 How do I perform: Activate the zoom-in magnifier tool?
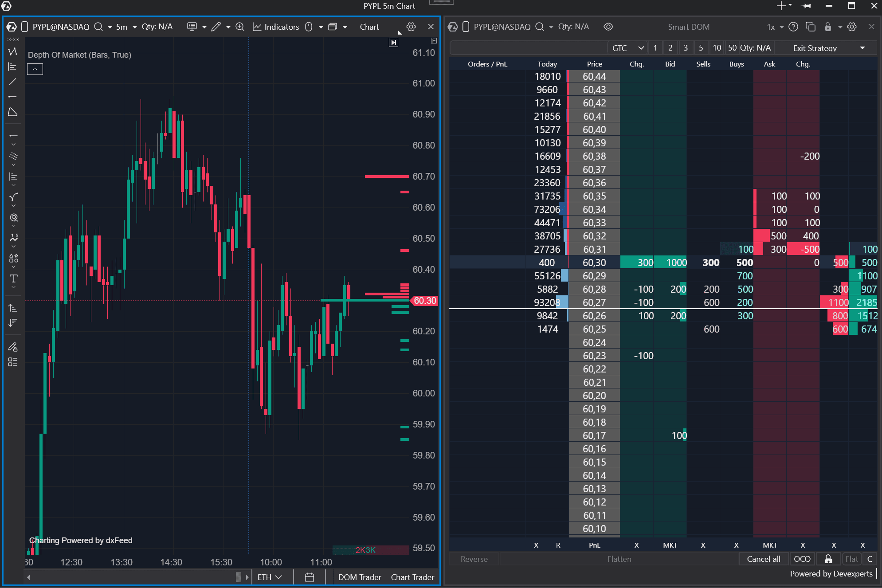[x=239, y=27]
